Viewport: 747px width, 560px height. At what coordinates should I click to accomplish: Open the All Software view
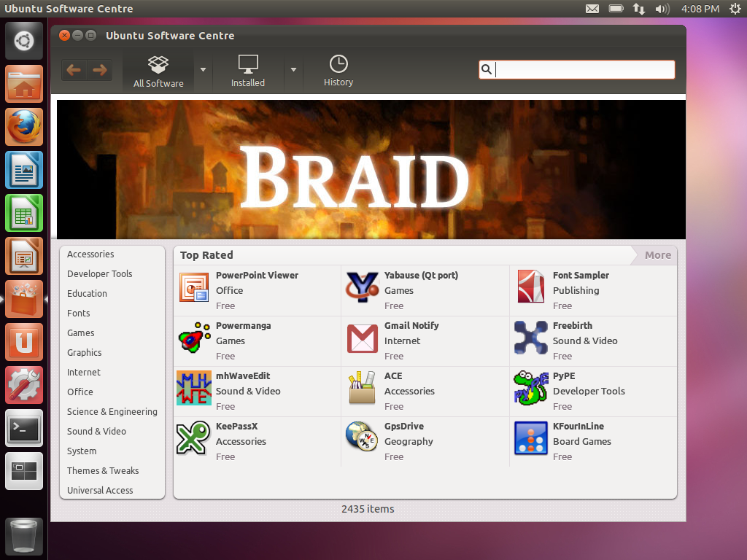tap(158, 71)
